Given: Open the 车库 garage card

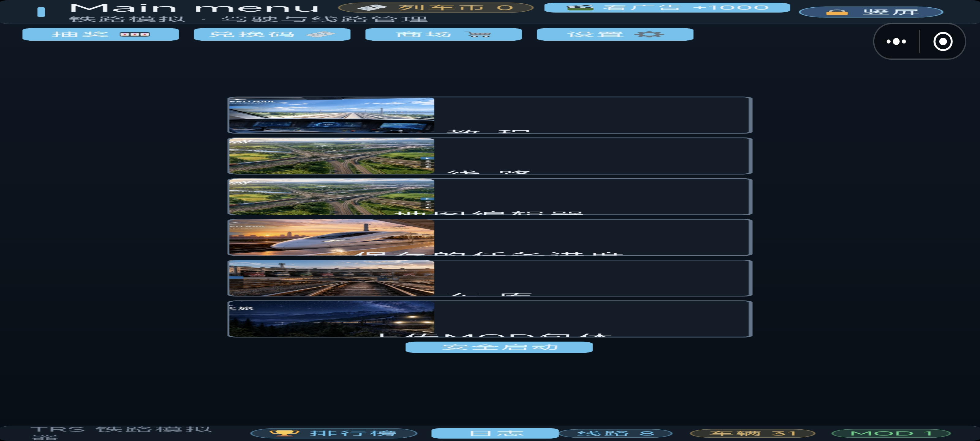Looking at the screenshot, I should [490, 278].
